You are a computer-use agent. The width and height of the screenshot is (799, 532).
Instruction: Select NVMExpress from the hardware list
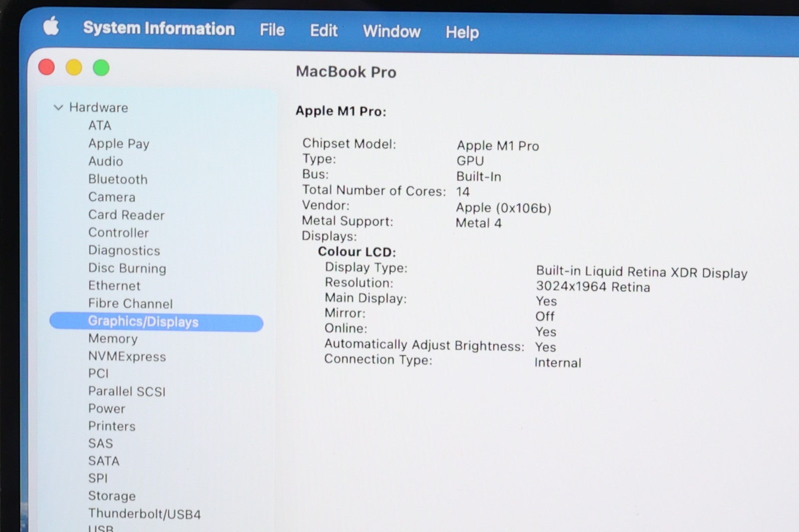click(127, 356)
